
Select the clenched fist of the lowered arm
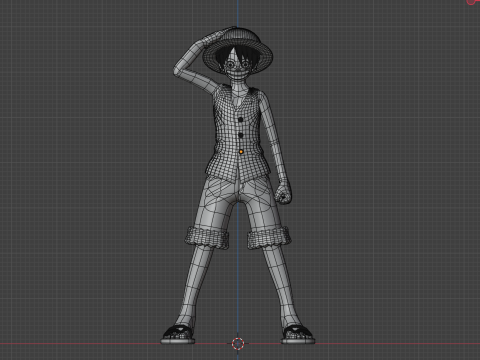tap(283, 195)
